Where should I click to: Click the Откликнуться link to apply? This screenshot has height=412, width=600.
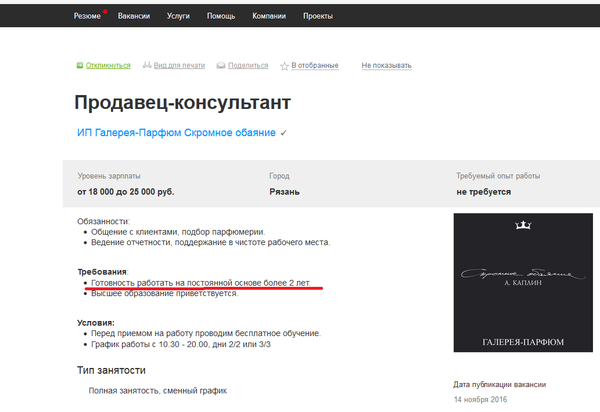click(108, 66)
